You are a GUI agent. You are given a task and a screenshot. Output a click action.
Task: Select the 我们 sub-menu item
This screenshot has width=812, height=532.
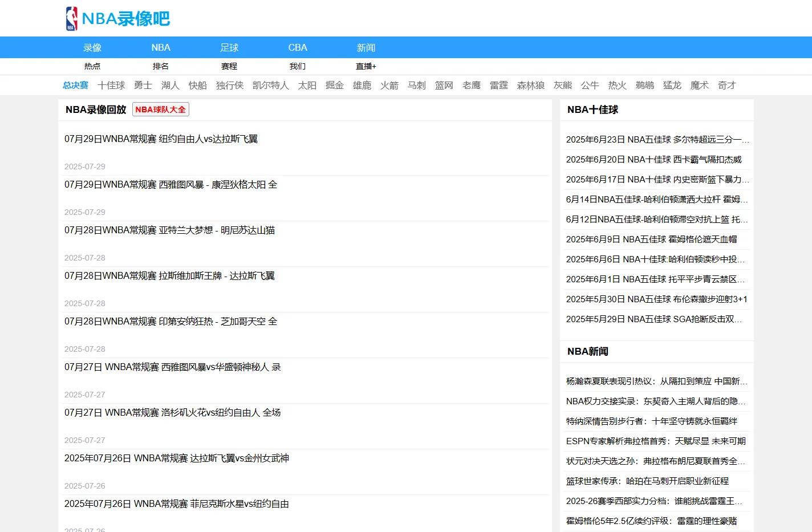298,66
